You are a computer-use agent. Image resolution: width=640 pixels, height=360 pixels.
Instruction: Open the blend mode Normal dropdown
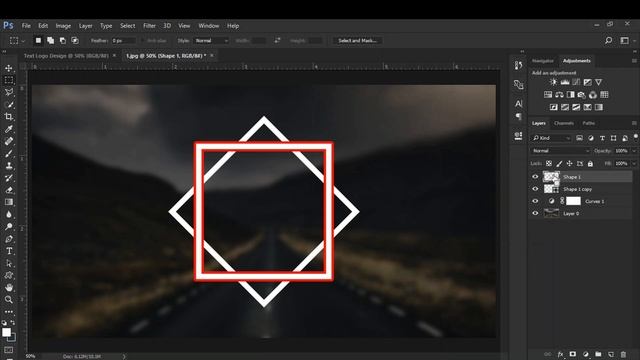[560, 151]
